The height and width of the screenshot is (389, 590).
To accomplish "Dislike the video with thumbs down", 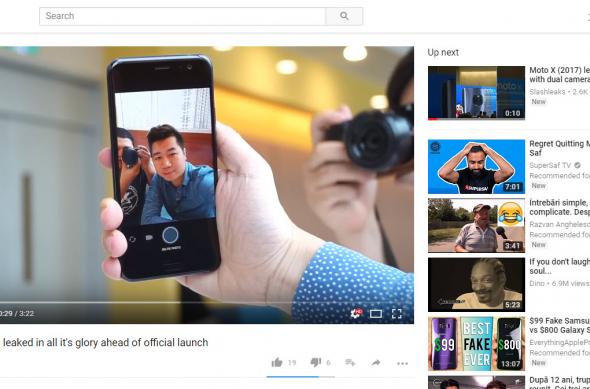I will click(315, 363).
